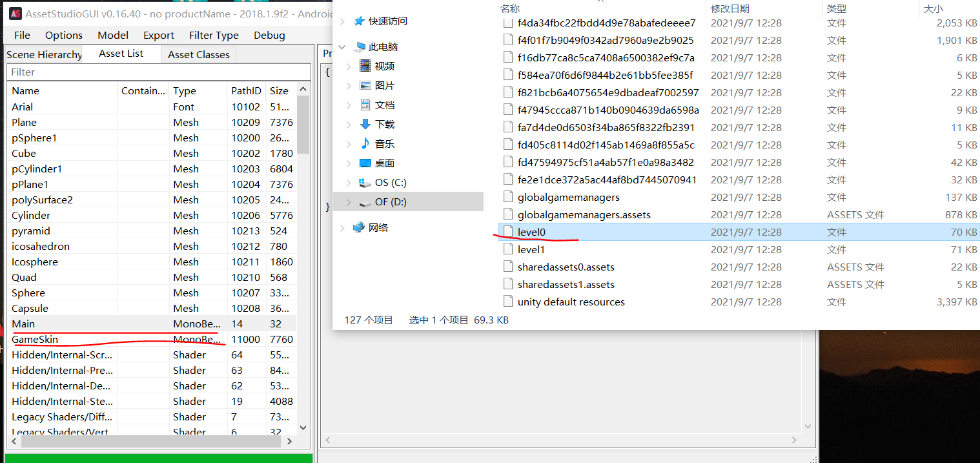Sort files by date modified column header
This screenshot has height=463, width=980.
(730, 8)
